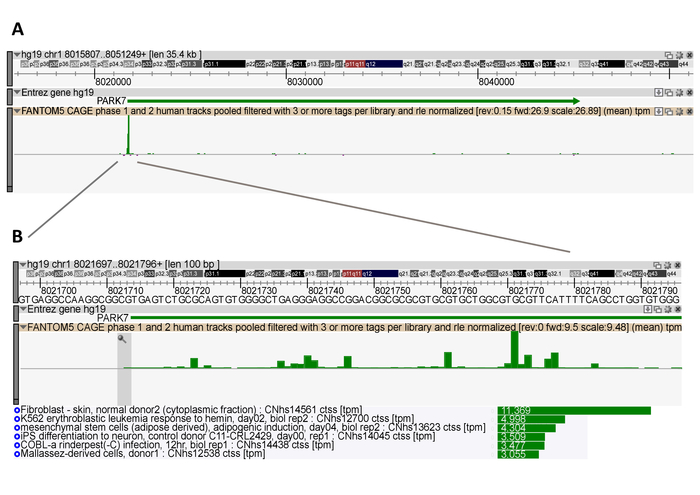The height and width of the screenshot is (495, 700).
Task: Click the magnifier zoom icon in the selection
Action: 122,339
